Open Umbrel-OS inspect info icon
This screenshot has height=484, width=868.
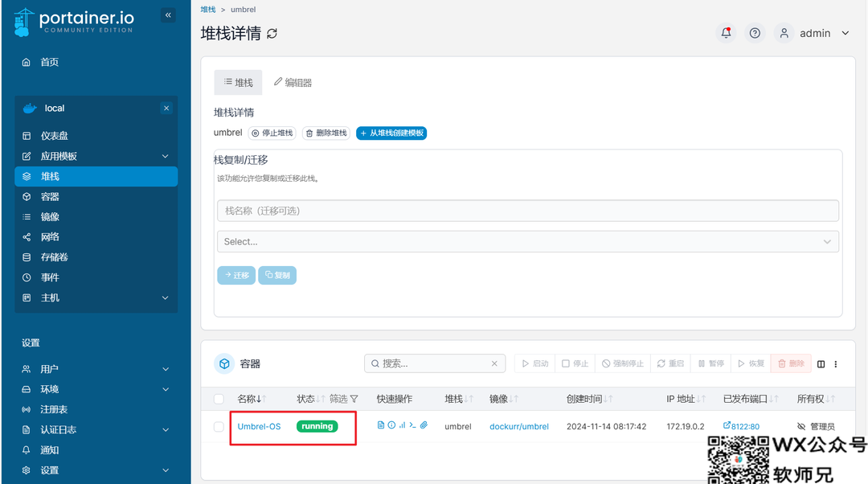coord(391,425)
